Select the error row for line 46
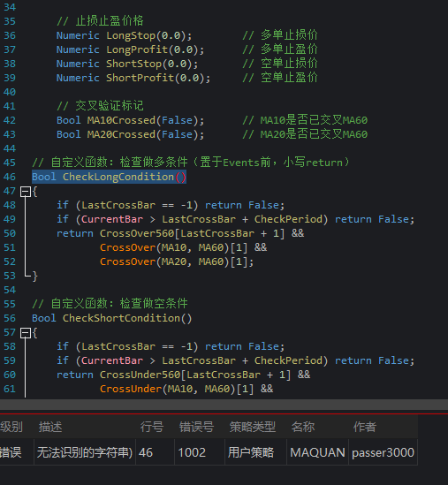Screen dimensions: 448x485 (x=209, y=452)
